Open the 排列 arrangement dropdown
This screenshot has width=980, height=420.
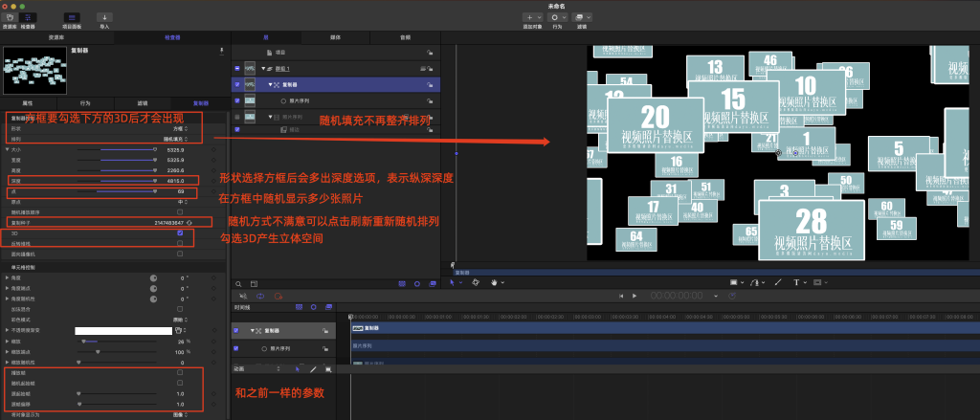[176, 138]
